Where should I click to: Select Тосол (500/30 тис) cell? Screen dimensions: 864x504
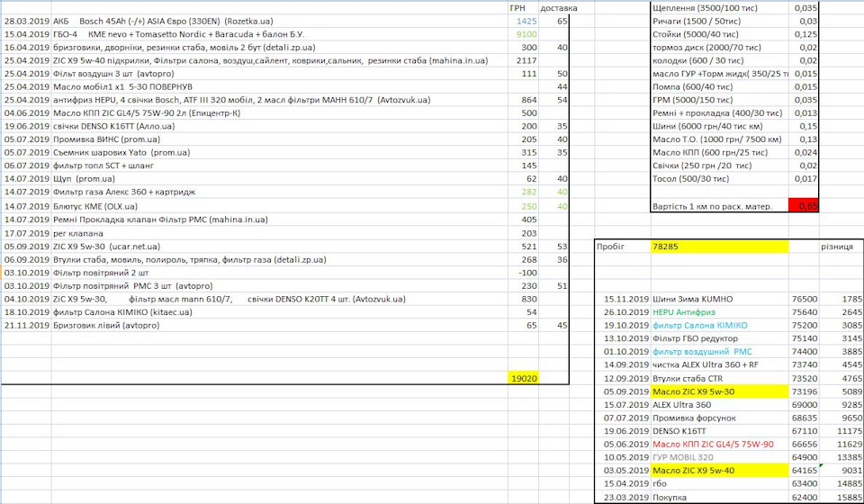tap(720, 178)
